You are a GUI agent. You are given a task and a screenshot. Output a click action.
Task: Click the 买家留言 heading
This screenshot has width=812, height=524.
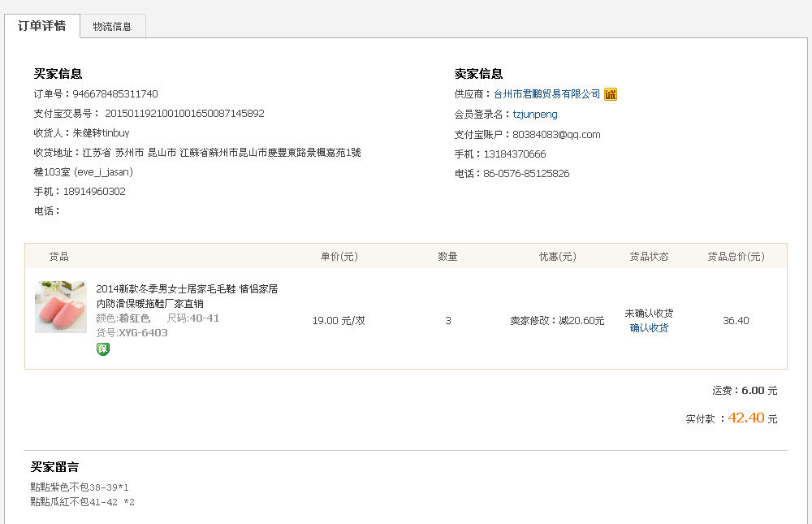55,467
